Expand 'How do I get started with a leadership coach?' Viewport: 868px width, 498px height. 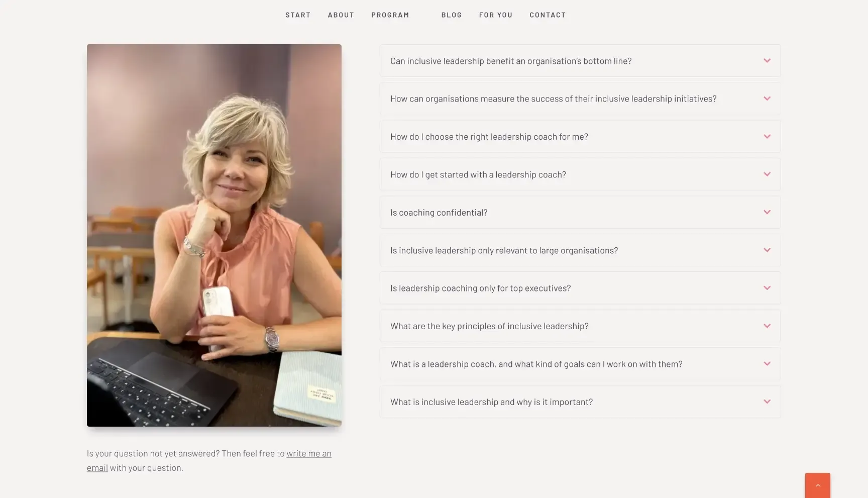click(x=580, y=174)
